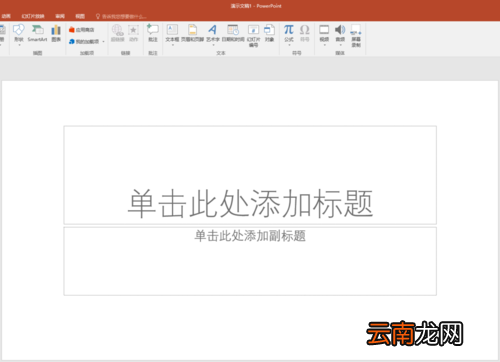Click the title placeholder 单击此处添加标题
This screenshot has width=500, height=362.
[250, 175]
